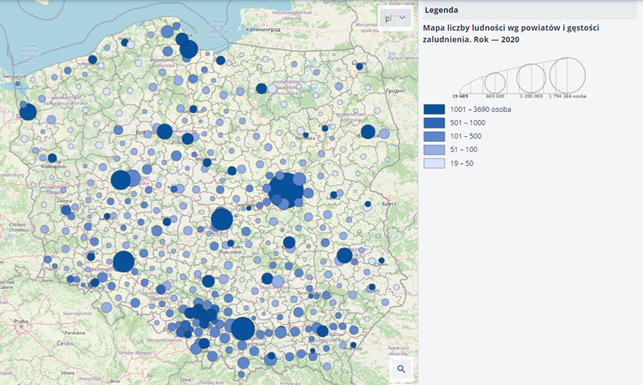Click the 'Гродно' city label on map
The image size is (643, 385).
click(x=394, y=91)
